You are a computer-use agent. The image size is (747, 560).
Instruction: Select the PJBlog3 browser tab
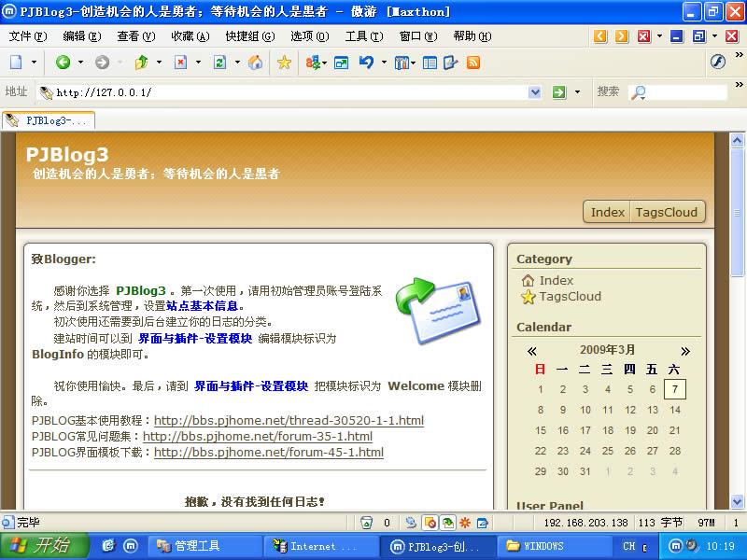tap(49, 120)
